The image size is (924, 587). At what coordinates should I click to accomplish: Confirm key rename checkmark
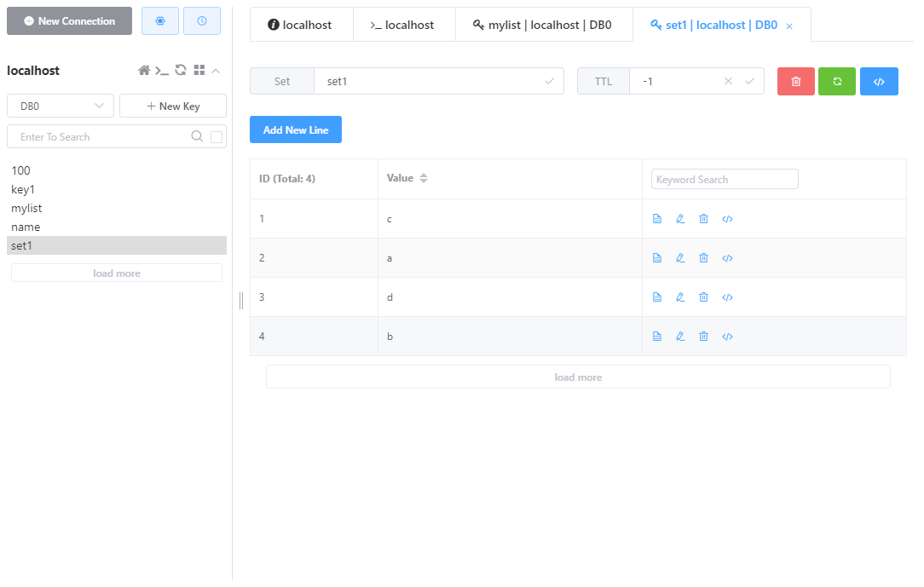pos(550,81)
